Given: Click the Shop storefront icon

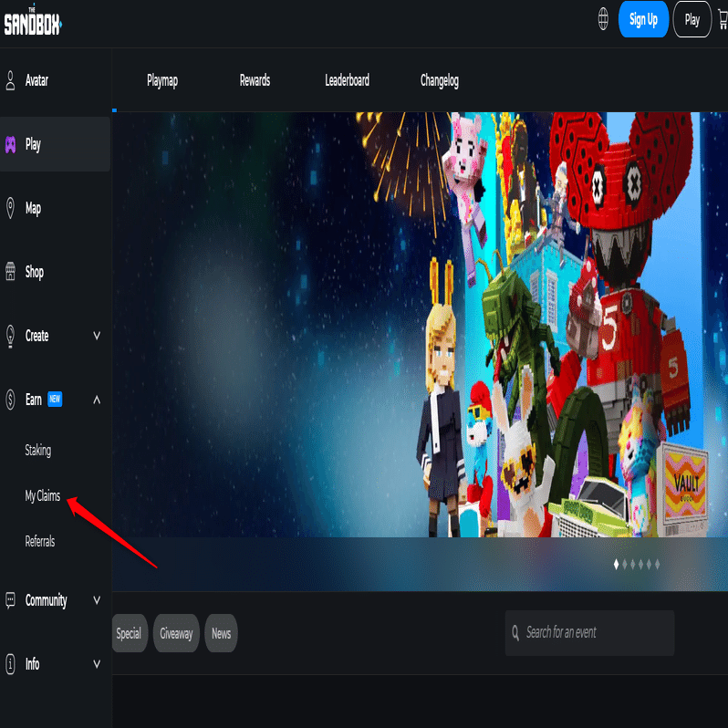Looking at the screenshot, I should pos(10,272).
